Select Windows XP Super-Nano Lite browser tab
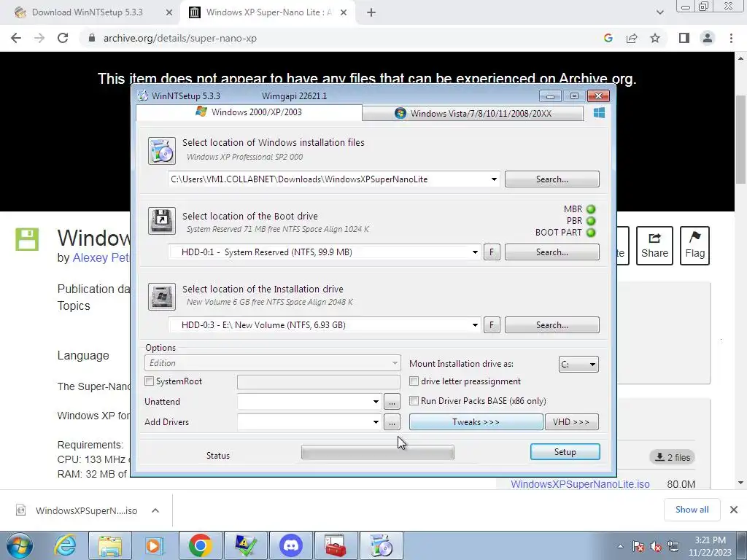 click(x=269, y=12)
